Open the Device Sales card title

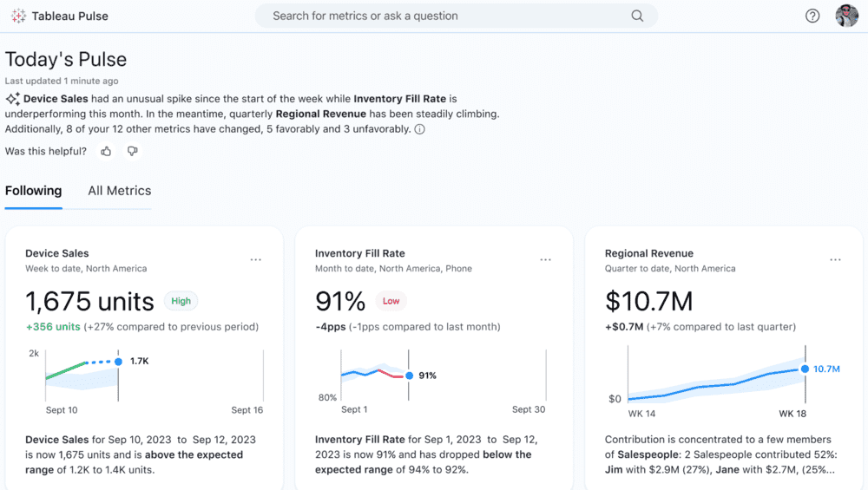(57, 253)
